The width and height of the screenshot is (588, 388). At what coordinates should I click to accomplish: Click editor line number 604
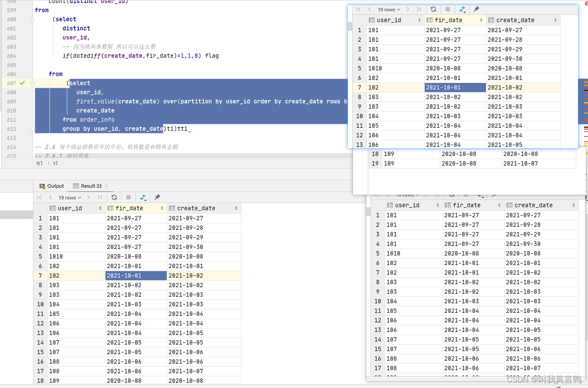tap(12, 56)
